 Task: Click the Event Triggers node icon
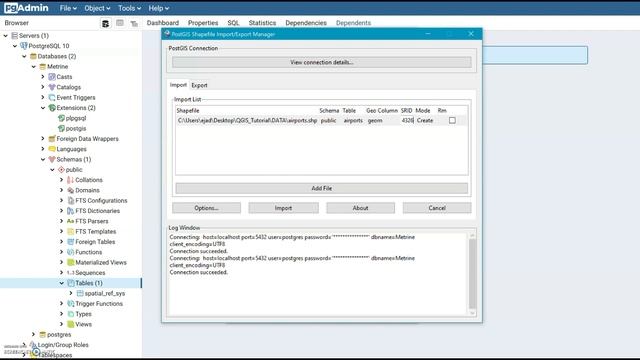tap(52, 97)
